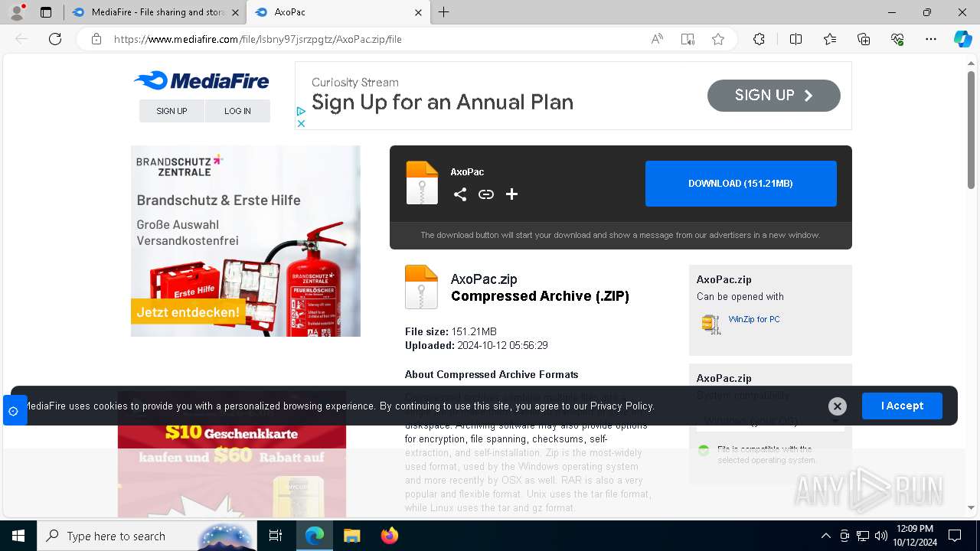Toggle Read aloud icon in address bar
The image size is (980, 551).
657,39
